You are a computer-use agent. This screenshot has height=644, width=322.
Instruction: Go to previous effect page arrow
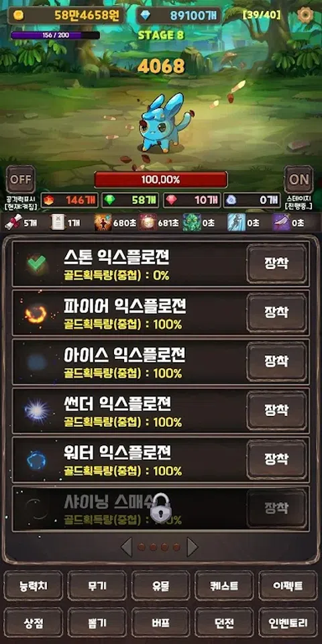[x=126, y=547]
